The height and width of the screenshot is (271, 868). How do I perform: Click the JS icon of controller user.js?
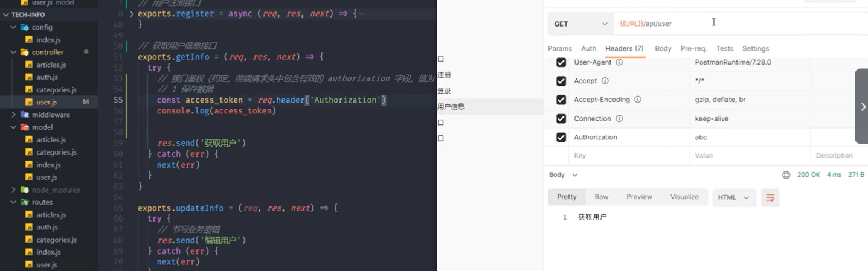(x=29, y=102)
